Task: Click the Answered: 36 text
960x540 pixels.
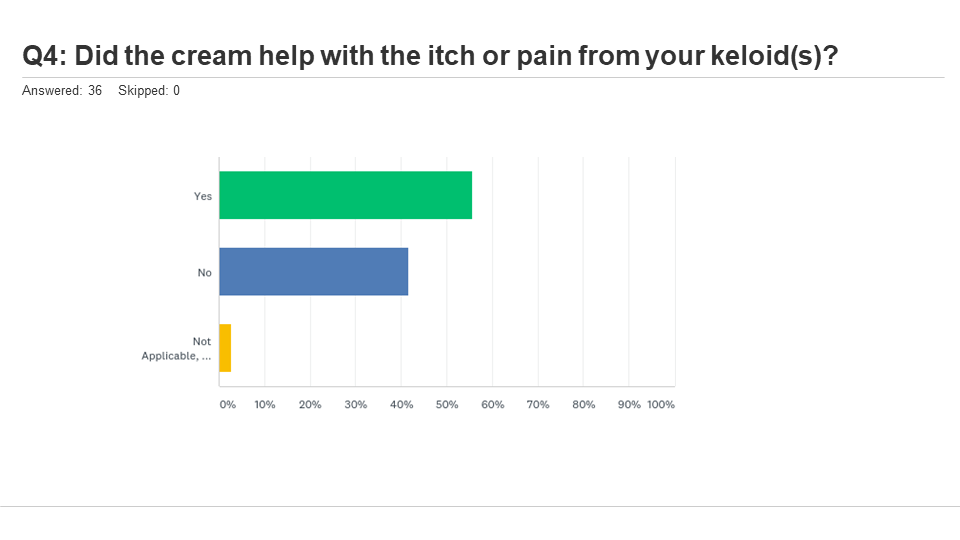Action: coord(62,91)
